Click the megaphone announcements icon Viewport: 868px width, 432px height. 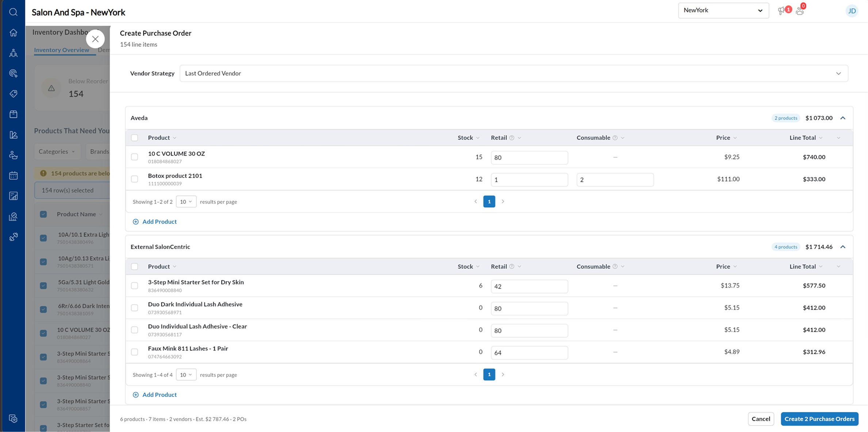781,11
